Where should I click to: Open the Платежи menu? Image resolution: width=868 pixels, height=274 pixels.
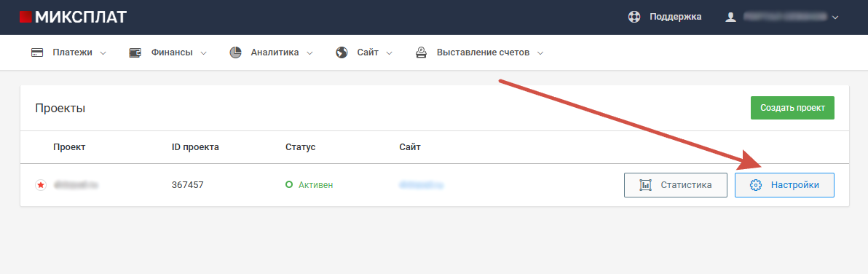coord(73,53)
